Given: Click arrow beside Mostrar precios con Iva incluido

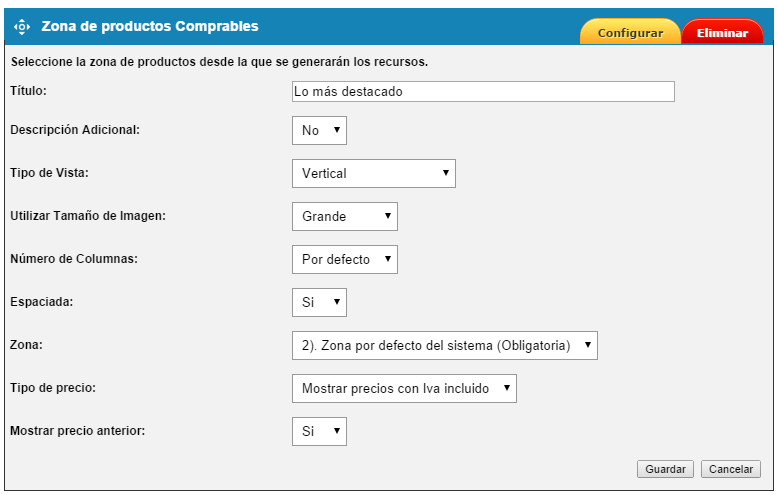Looking at the screenshot, I should 506,388.
